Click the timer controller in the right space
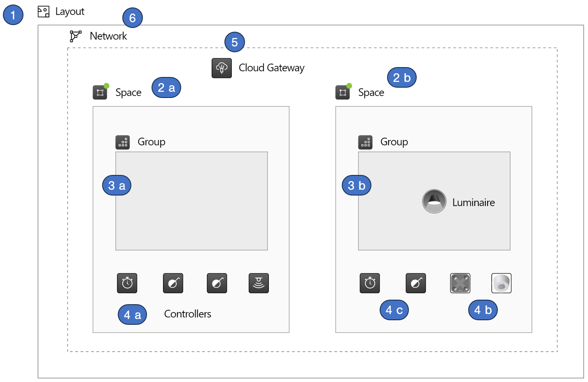The image size is (588, 382). click(370, 283)
